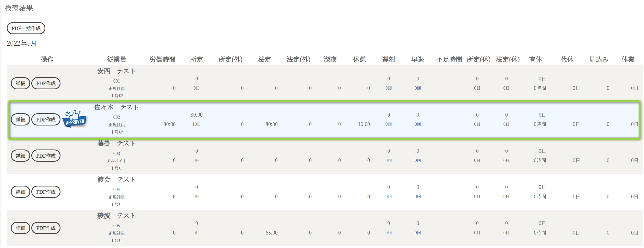
Task: Open 詳細 for employee 佐々木 テスト
Action: (20, 120)
